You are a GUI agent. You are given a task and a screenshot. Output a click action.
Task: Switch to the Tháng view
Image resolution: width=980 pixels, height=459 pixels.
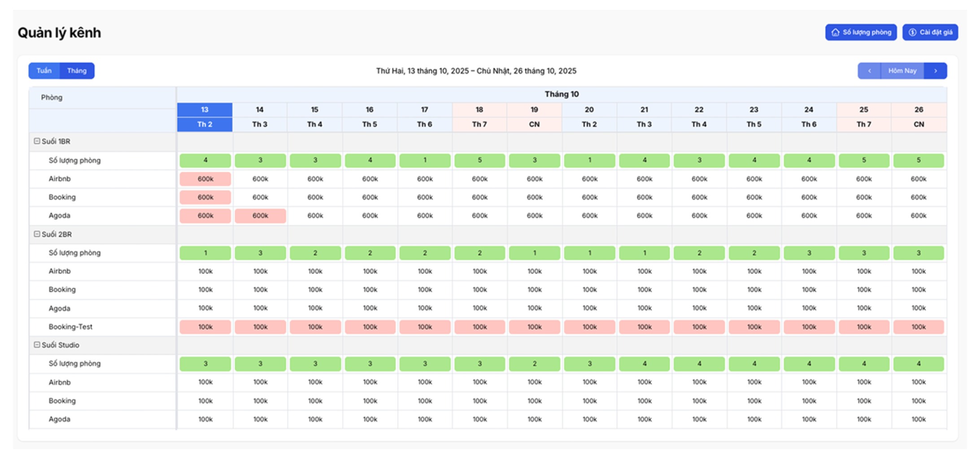pyautogui.click(x=77, y=71)
